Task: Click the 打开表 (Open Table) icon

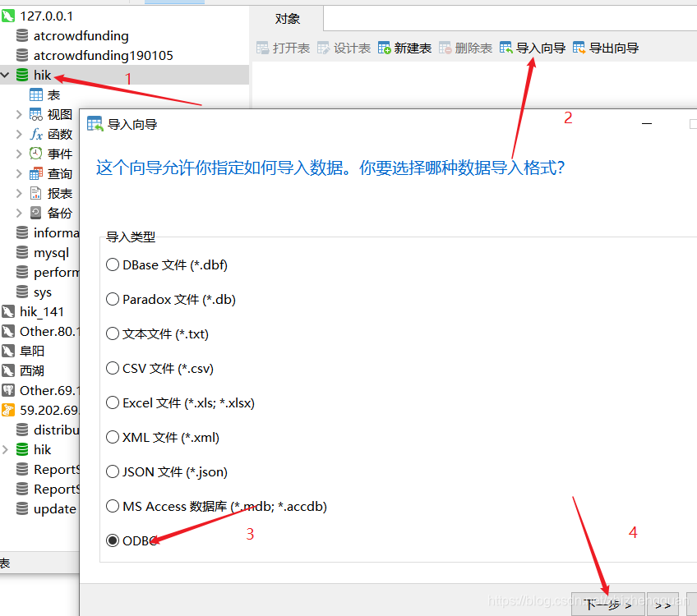Action: 284,48
